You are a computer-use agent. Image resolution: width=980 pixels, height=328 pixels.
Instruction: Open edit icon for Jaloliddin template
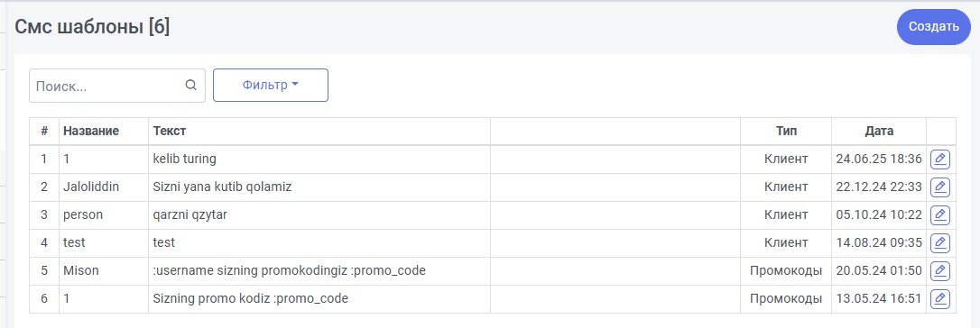point(940,187)
